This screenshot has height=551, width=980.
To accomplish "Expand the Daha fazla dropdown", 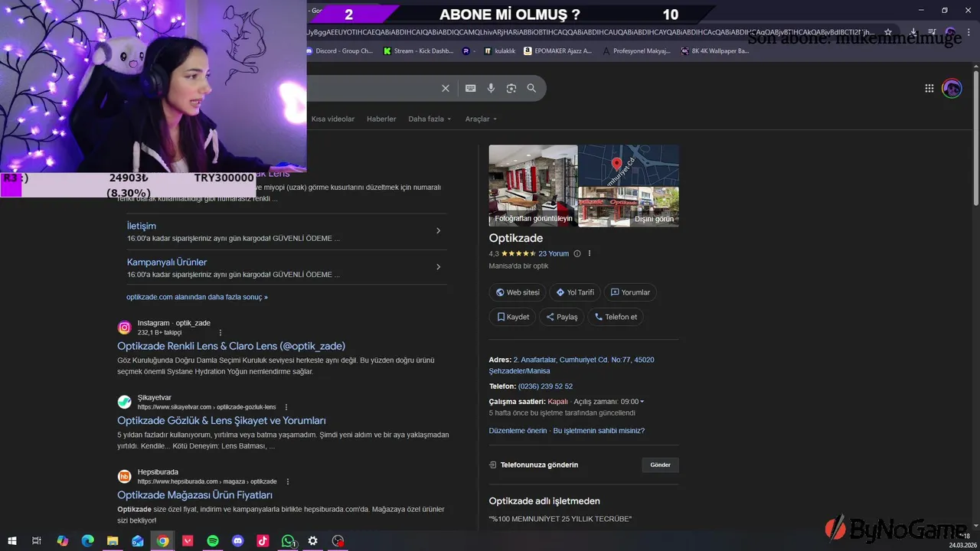I will [x=430, y=119].
